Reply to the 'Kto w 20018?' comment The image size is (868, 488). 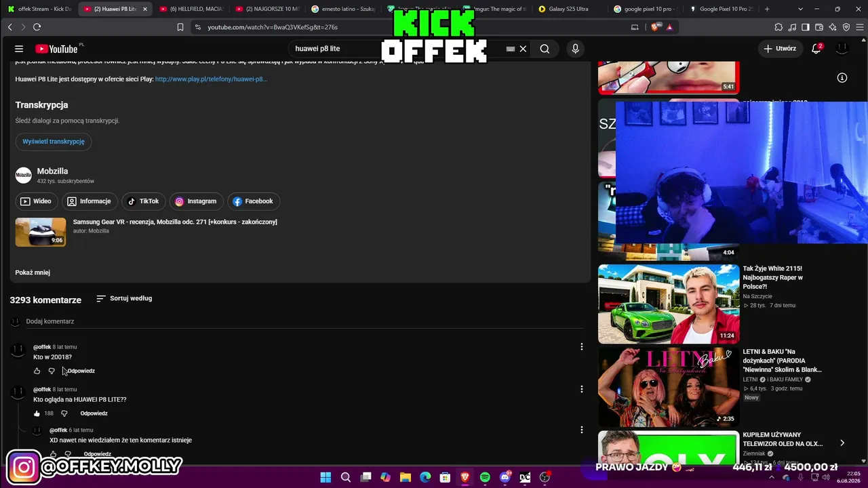tap(81, 371)
